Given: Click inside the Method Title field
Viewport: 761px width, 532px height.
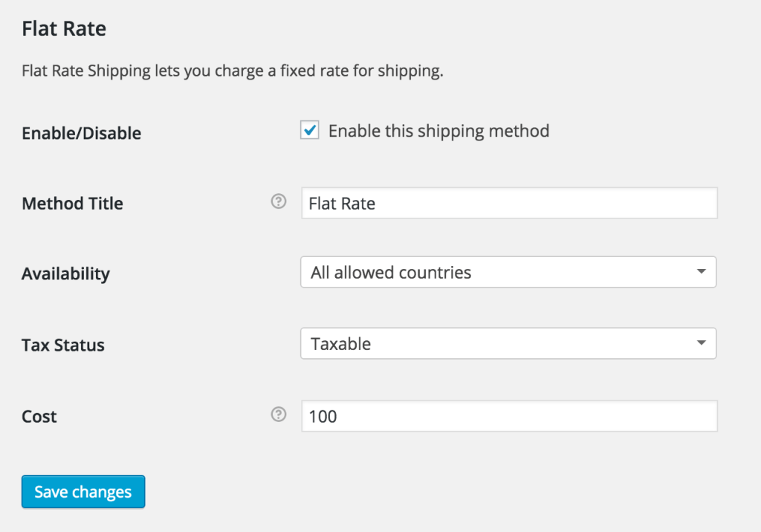Looking at the screenshot, I should [x=508, y=203].
